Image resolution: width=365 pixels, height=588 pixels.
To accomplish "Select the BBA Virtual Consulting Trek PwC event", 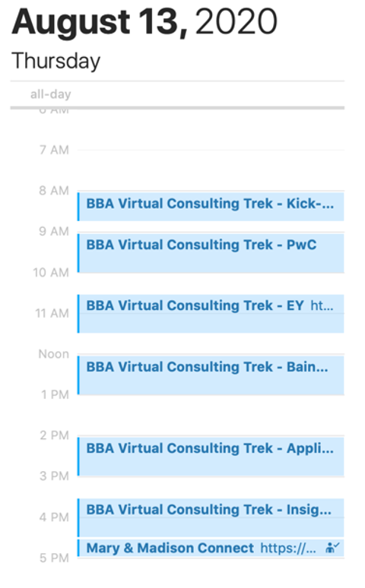I will click(x=211, y=253).
